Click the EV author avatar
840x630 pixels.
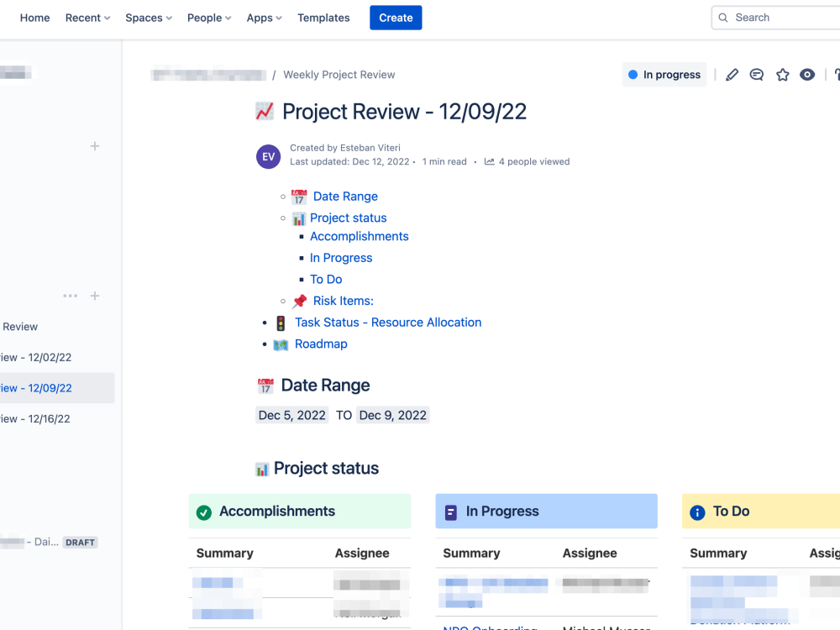coord(269,156)
